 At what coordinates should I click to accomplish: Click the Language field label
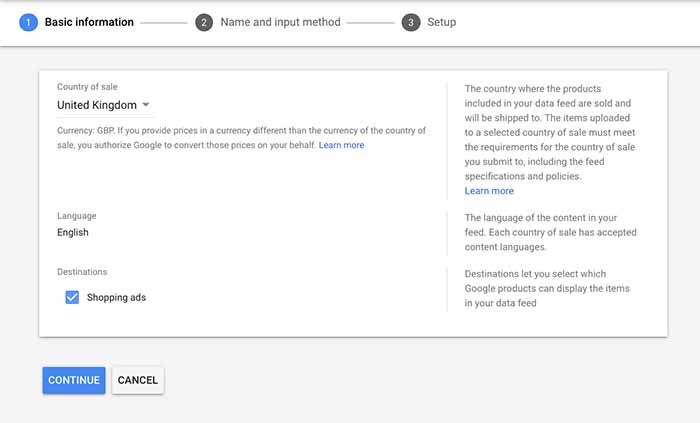pos(77,215)
